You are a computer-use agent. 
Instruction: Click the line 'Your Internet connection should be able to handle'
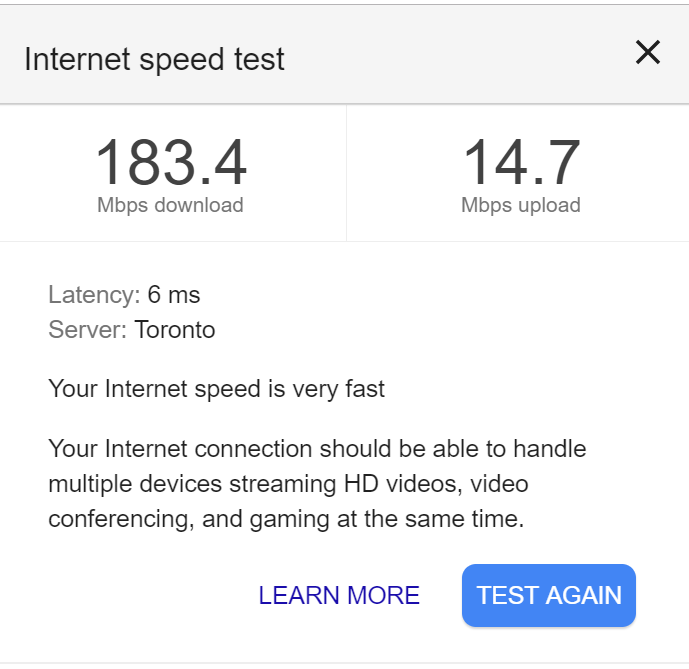pyautogui.click(x=317, y=449)
